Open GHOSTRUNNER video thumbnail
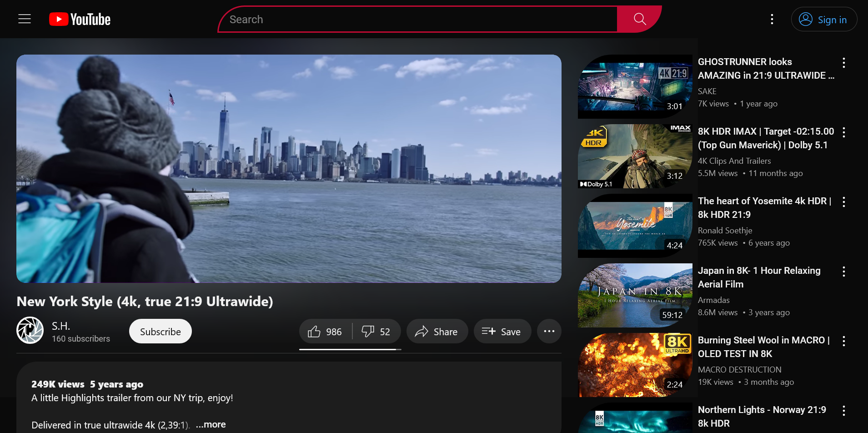868x433 pixels. [635, 87]
